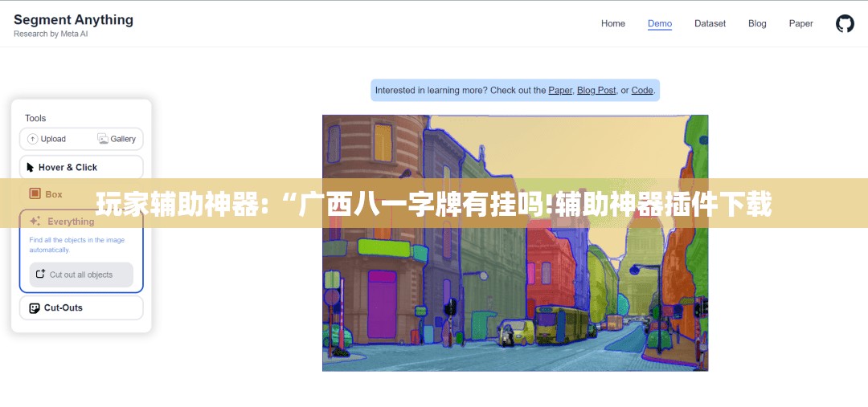This screenshot has width=868, height=407.
Task: Click the Cut out all objects button
Action: (81, 275)
